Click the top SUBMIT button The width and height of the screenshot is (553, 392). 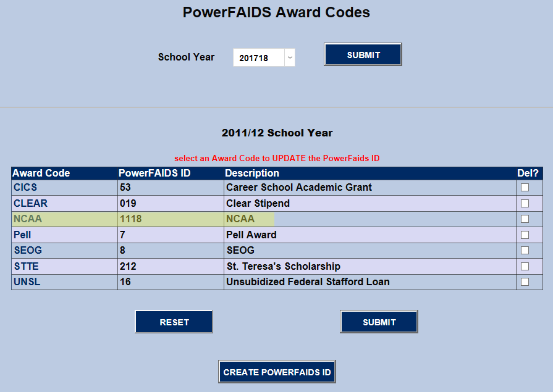(x=362, y=54)
